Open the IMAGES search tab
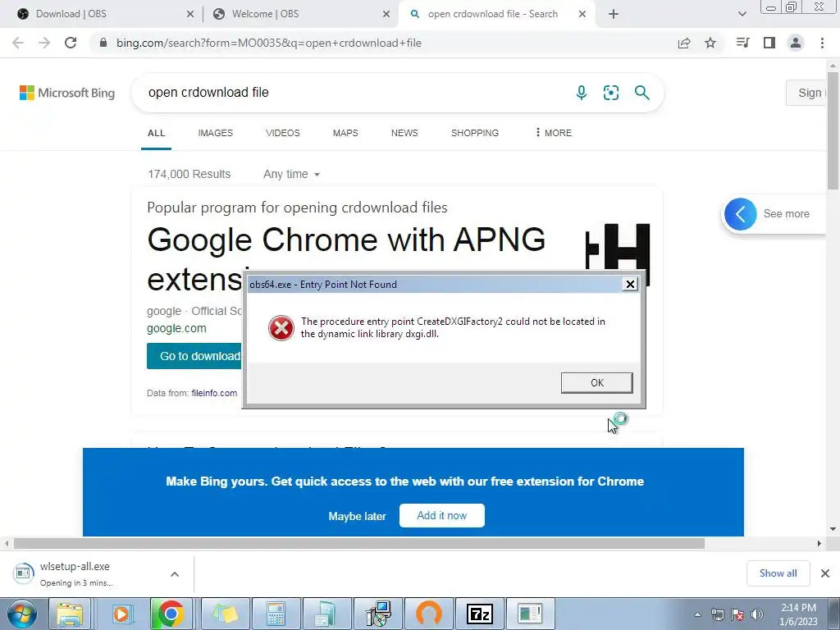This screenshot has width=840, height=630. point(216,133)
